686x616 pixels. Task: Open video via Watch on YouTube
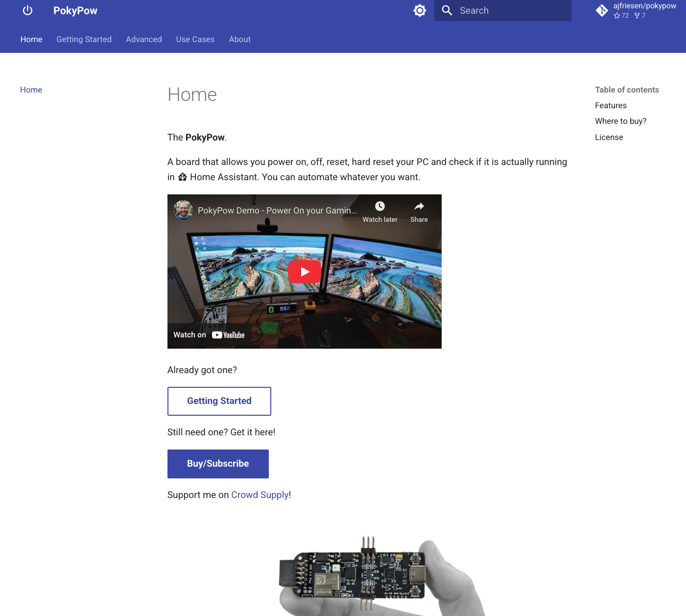click(209, 335)
